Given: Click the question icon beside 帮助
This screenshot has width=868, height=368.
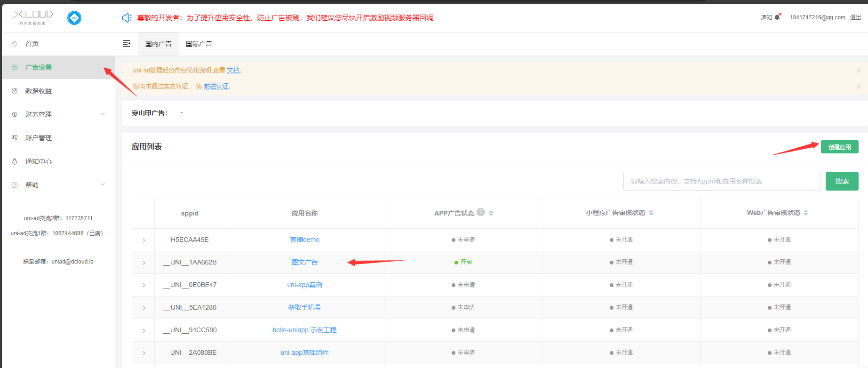Looking at the screenshot, I should tap(15, 185).
